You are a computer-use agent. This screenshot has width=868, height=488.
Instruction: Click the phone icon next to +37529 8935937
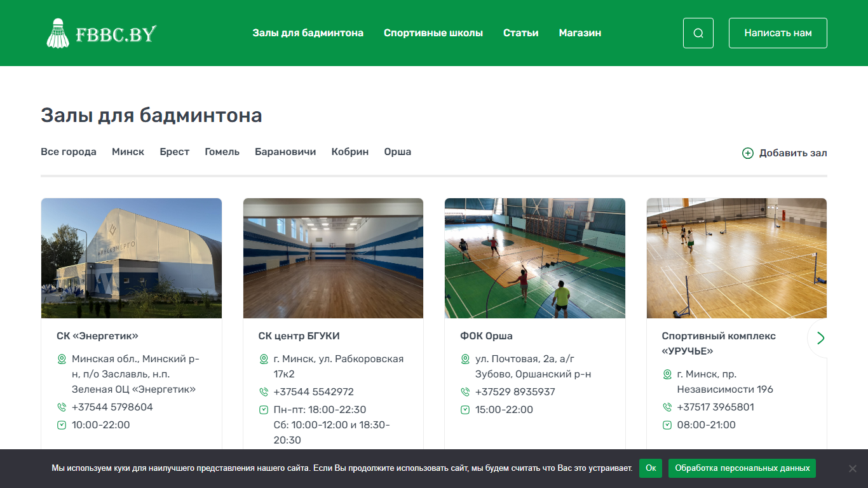click(x=465, y=392)
